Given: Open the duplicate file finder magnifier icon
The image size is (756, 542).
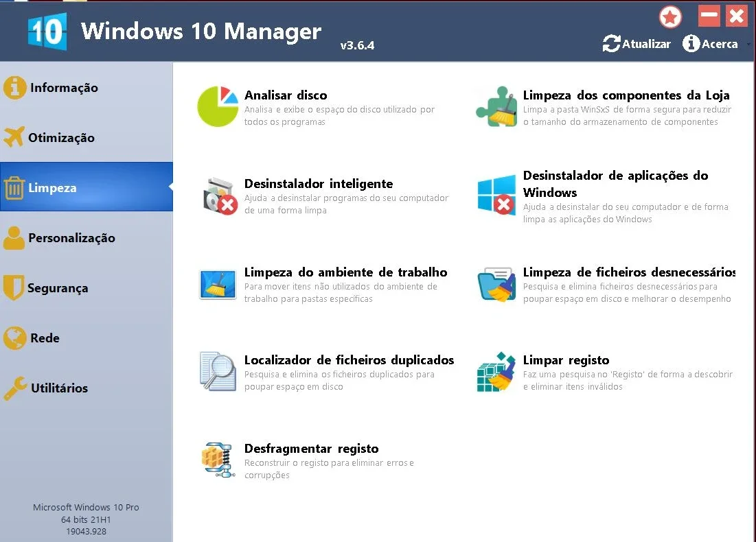Looking at the screenshot, I should click(218, 371).
